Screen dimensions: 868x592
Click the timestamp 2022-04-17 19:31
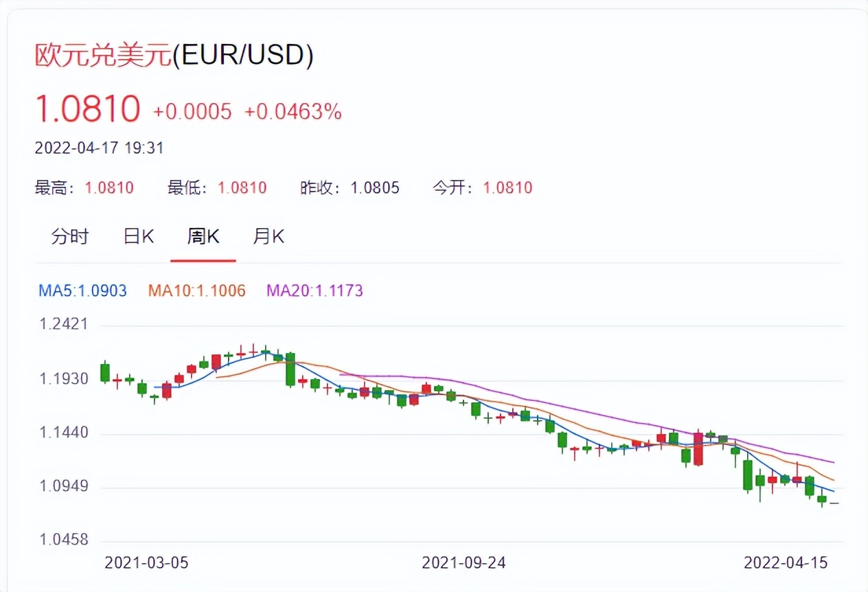(99, 148)
